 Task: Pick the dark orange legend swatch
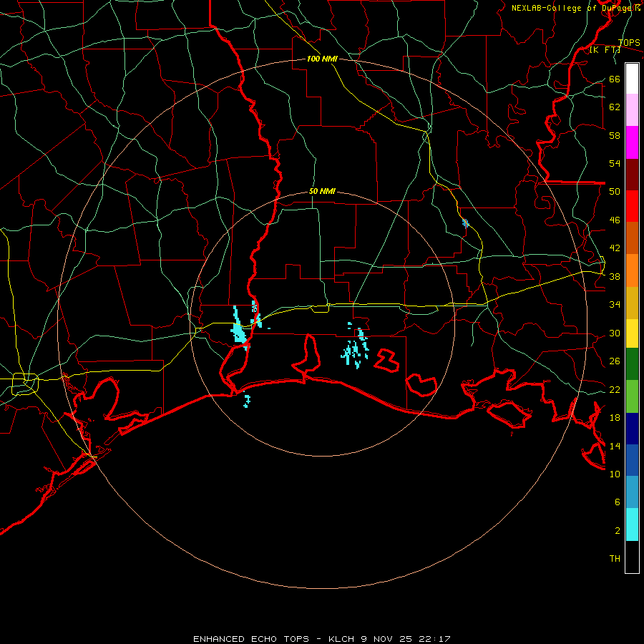pyautogui.click(x=632, y=238)
